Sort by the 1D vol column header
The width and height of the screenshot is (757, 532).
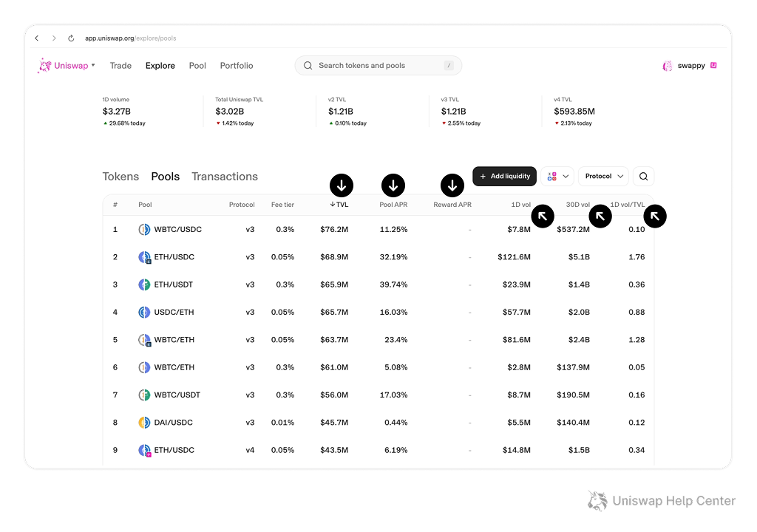pos(521,205)
